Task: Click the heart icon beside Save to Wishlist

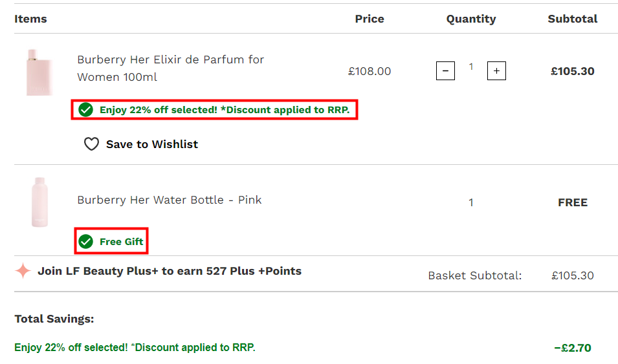Action: coord(91,144)
